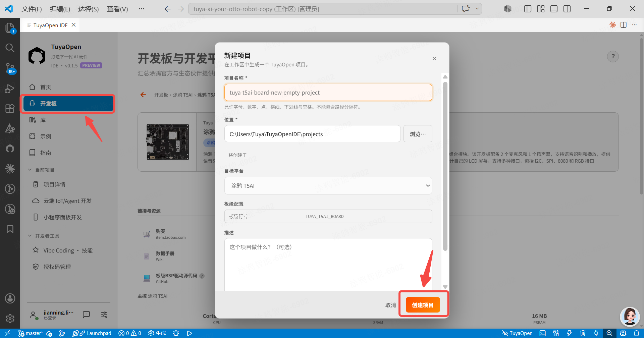Viewport: 644px width, 338px height.
Task: Toggle TuyaOpen visibility in status bar
Action: pyautogui.click(x=517, y=333)
